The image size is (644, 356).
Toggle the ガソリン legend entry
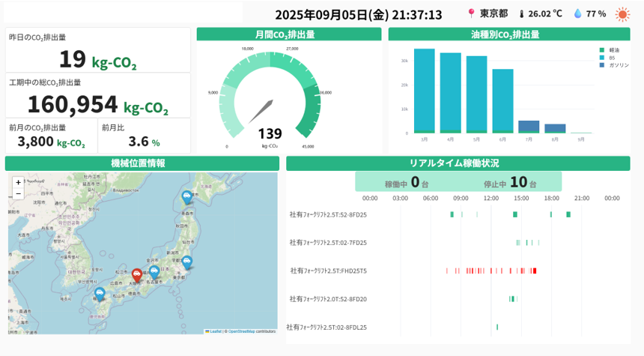[615, 65]
